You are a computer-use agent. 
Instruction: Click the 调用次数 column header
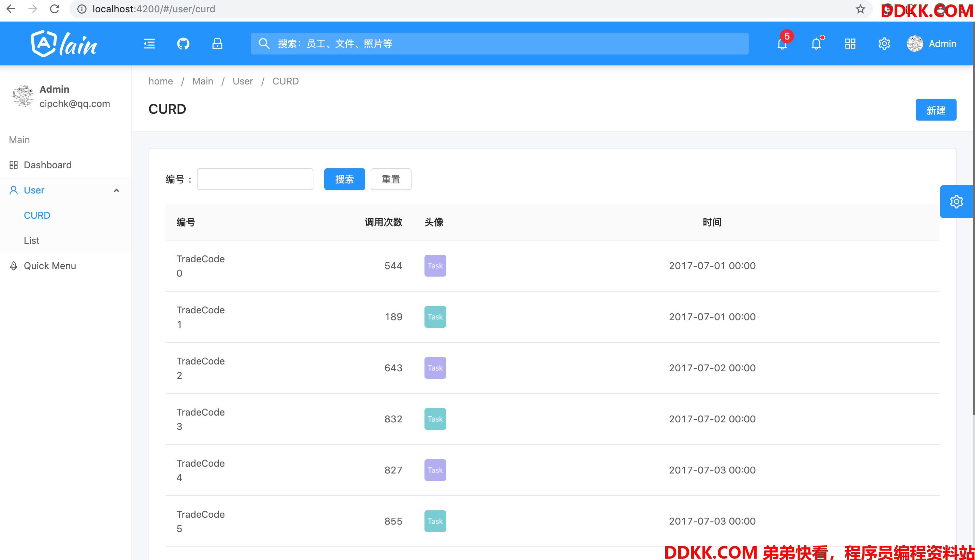[x=383, y=222]
